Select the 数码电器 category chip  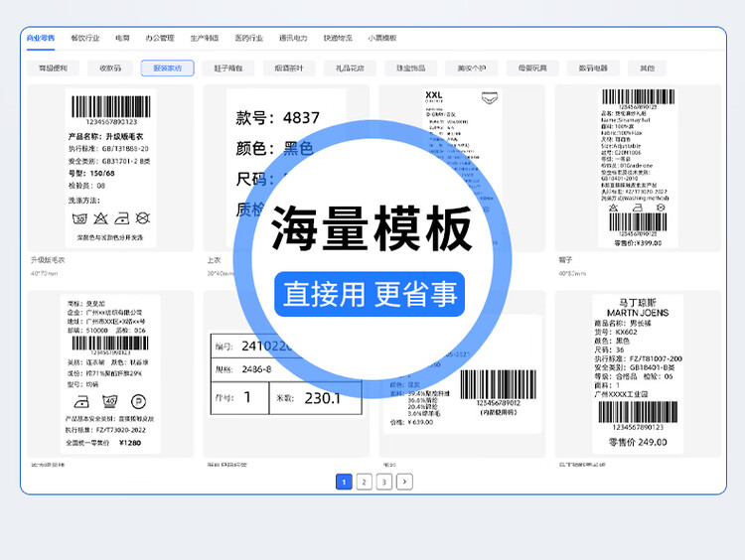coord(593,68)
